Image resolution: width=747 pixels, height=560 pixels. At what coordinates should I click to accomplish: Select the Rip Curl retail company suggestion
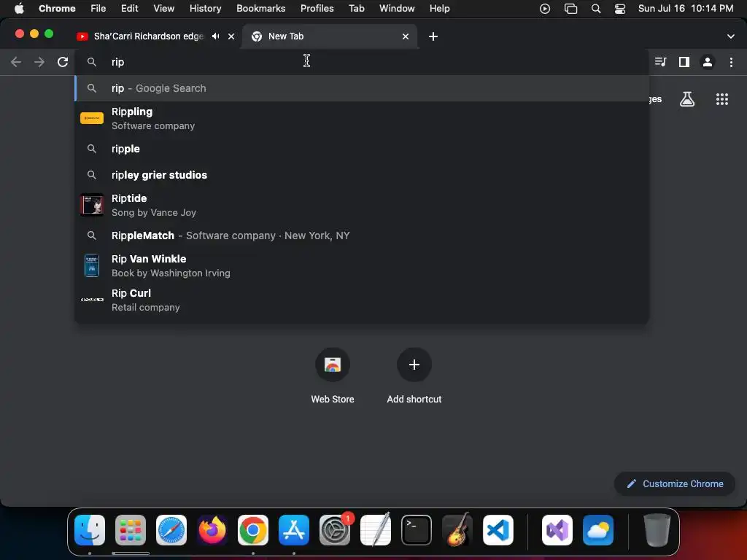coord(362,300)
